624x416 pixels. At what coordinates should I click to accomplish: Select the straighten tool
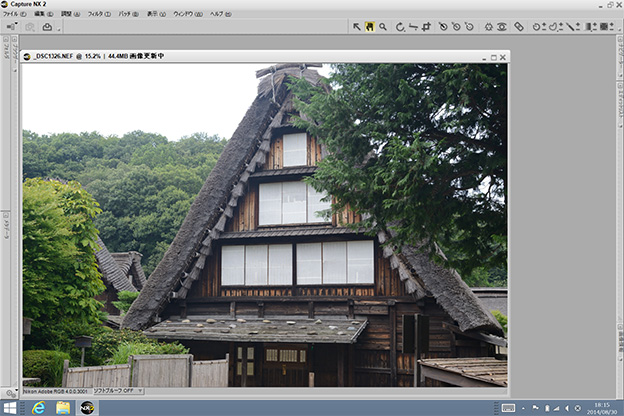(413, 27)
